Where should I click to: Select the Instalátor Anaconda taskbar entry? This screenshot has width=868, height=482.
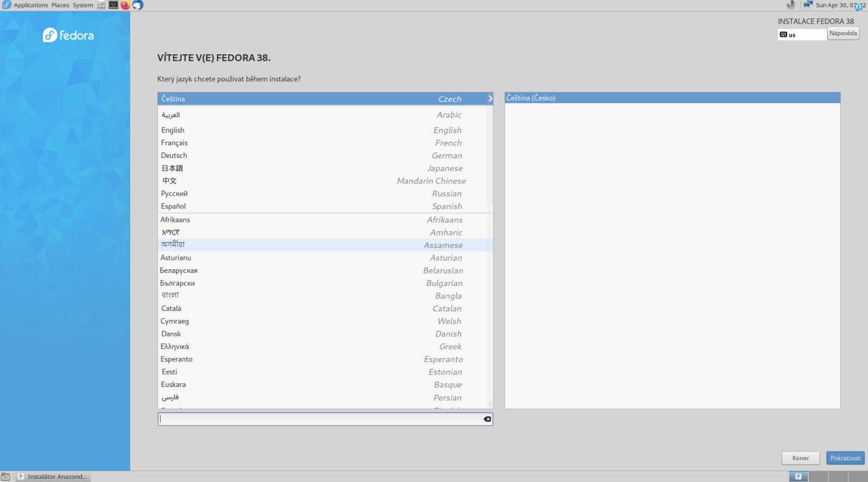click(x=53, y=477)
